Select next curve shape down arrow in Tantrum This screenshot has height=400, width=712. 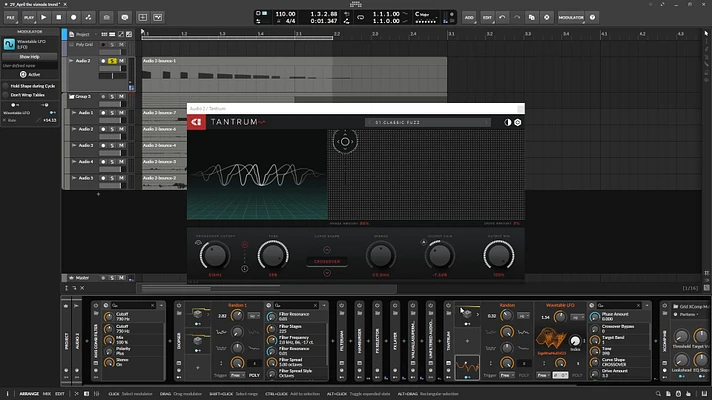click(327, 273)
